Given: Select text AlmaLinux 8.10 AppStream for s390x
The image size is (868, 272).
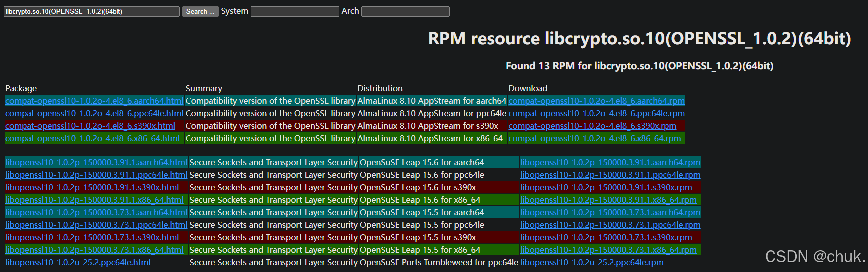Looking at the screenshot, I should point(428,126).
